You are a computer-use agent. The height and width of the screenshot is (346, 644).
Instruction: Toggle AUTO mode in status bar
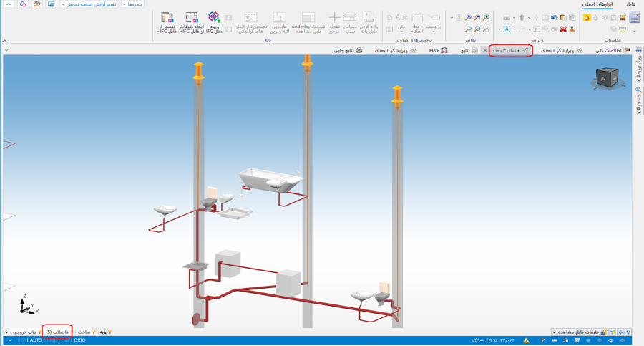click(x=36, y=340)
